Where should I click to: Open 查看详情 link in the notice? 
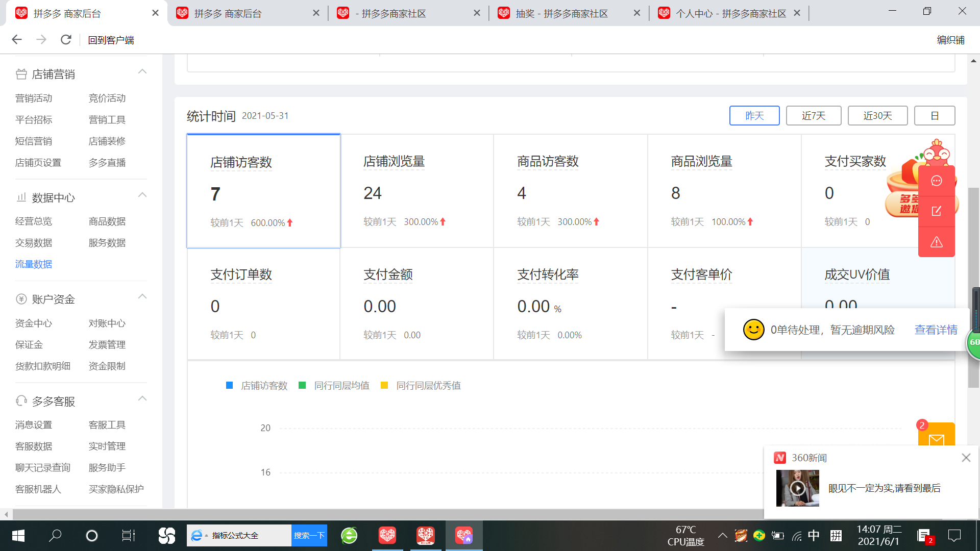click(x=936, y=330)
